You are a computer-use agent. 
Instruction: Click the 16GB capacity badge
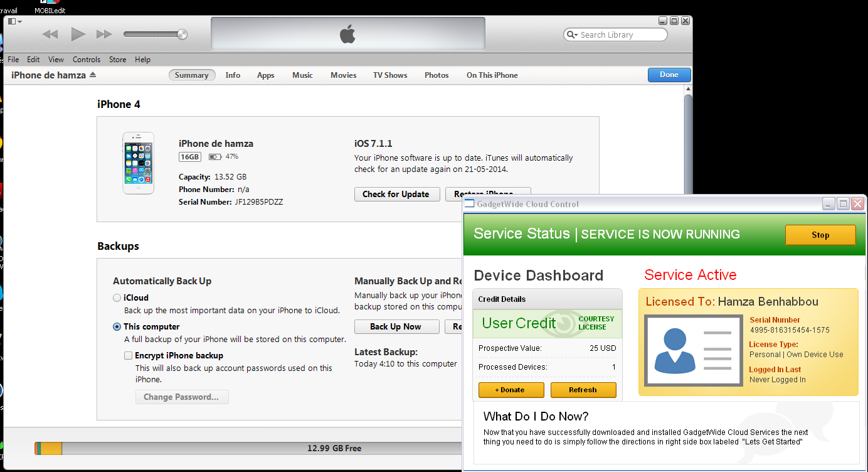click(x=189, y=157)
